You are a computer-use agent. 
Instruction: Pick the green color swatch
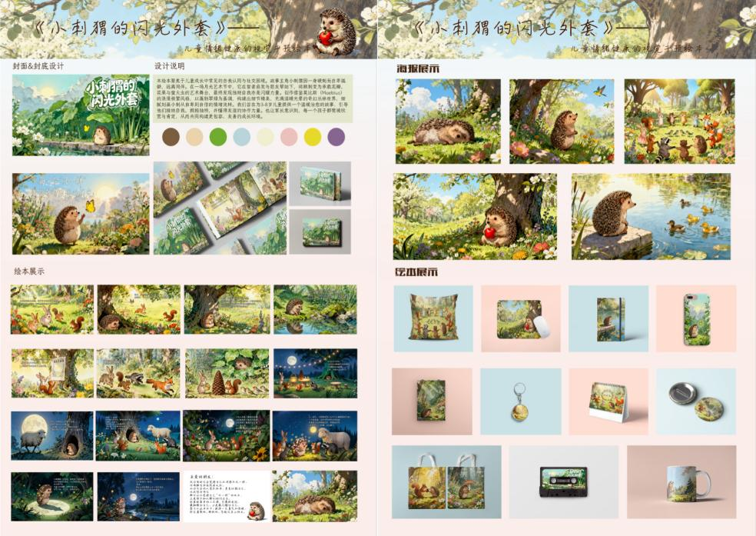pos(218,137)
